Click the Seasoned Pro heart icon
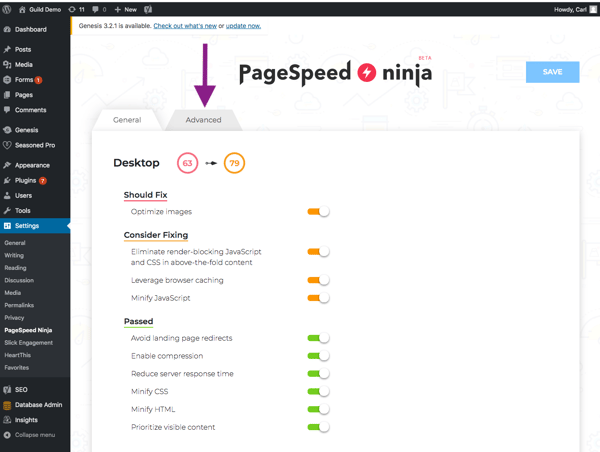This screenshot has height=452, width=600. (7, 145)
